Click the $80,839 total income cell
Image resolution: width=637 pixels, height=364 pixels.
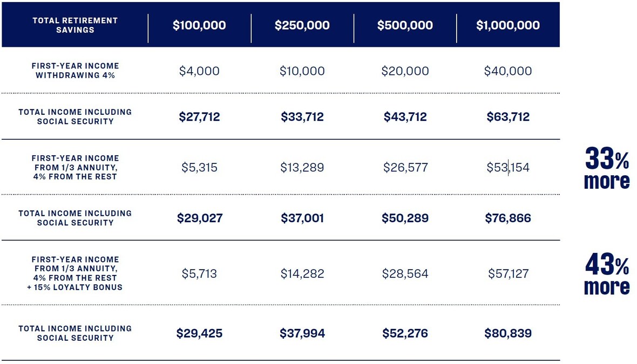click(507, 334)
